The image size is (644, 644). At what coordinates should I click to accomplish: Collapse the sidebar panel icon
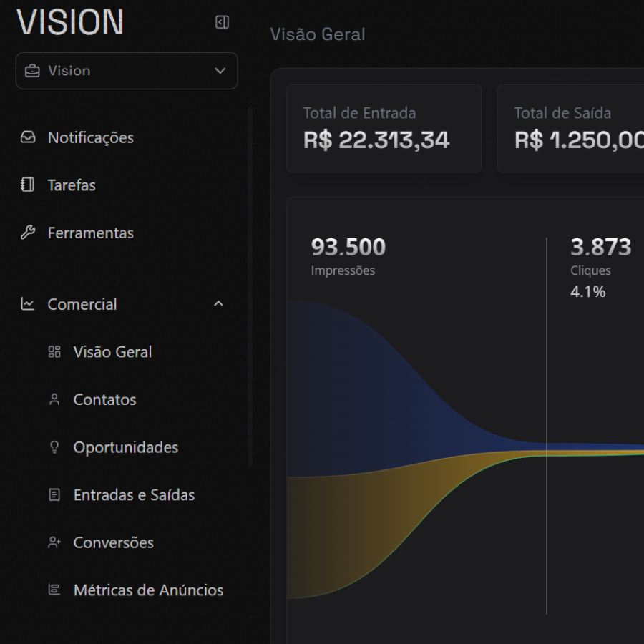[222, 23]
